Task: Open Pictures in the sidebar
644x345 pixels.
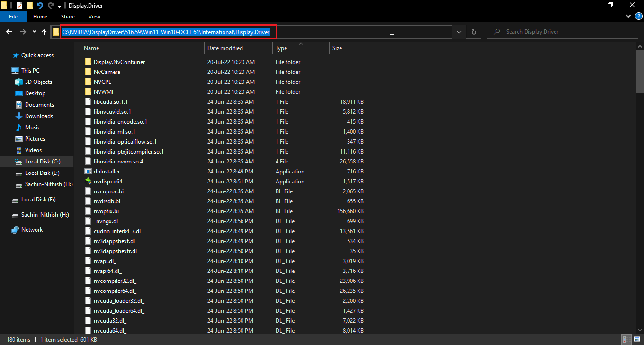Action: click(35, 139)
